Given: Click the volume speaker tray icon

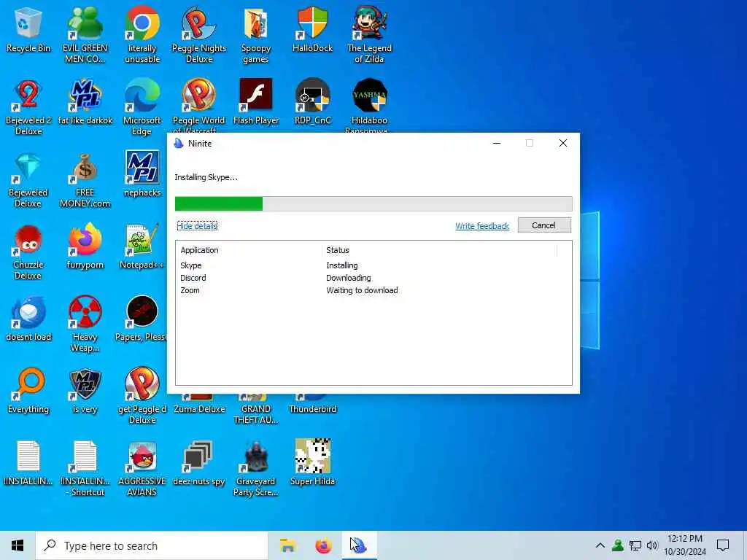Looking at the screenshot, I should [x=652, y=545].
